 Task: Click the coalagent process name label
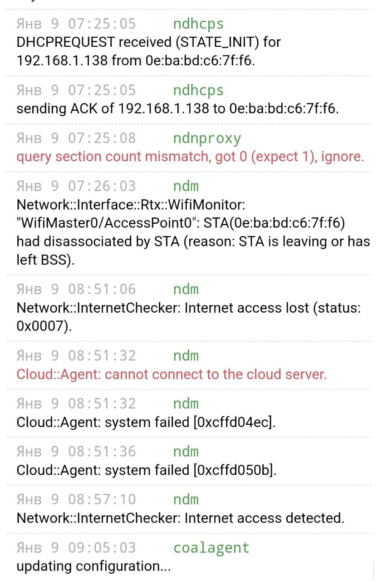(x=211, y=547)
